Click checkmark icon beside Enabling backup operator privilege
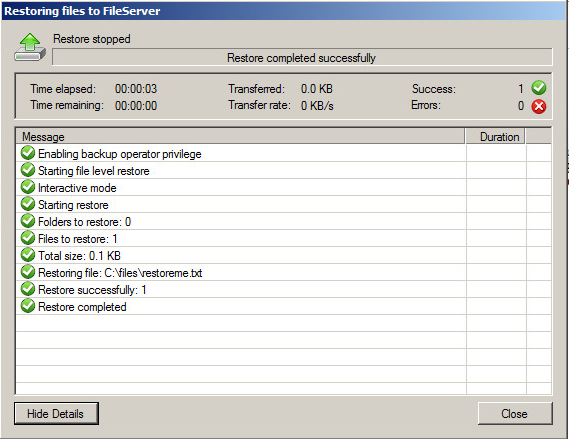The image size is (569, 439). [28, 153]
